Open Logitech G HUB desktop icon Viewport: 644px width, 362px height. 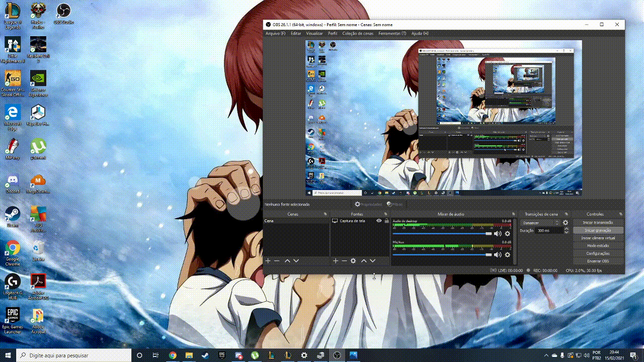[x=13, y=287]
